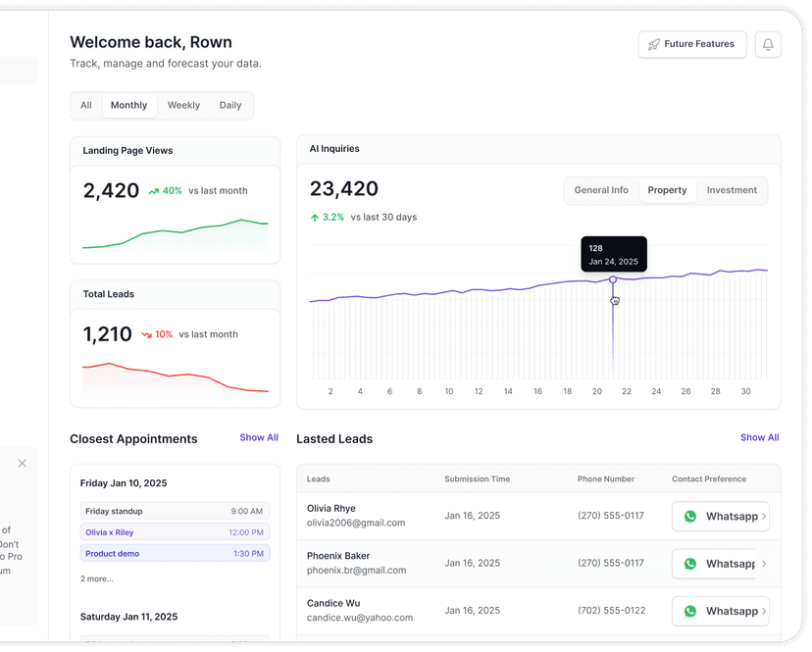Click the WhatsApp icon for Phoenix Baker
Image resolution: width=812 pixels, height=652 pixels.
tap(690, 564)
